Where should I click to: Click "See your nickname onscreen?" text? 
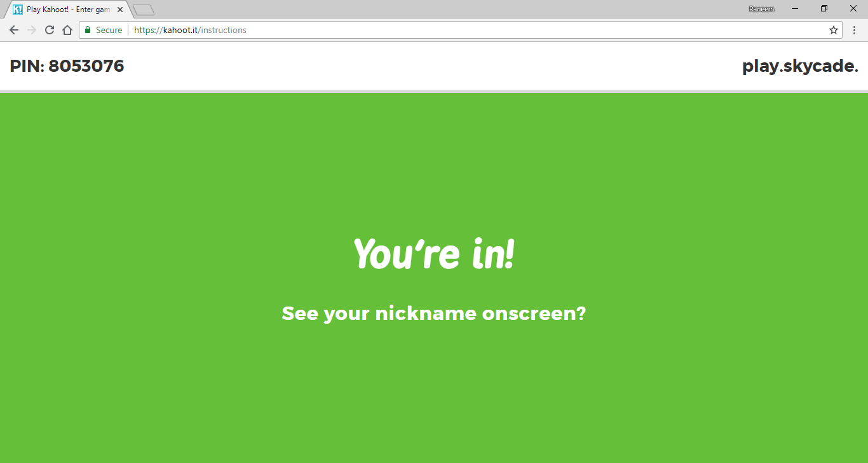click(433, 314)
